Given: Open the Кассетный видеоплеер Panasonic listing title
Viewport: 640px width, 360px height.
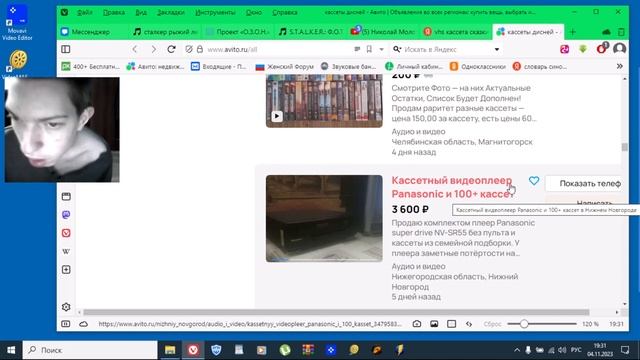Looking at the screenshot, I should (452, 187).
